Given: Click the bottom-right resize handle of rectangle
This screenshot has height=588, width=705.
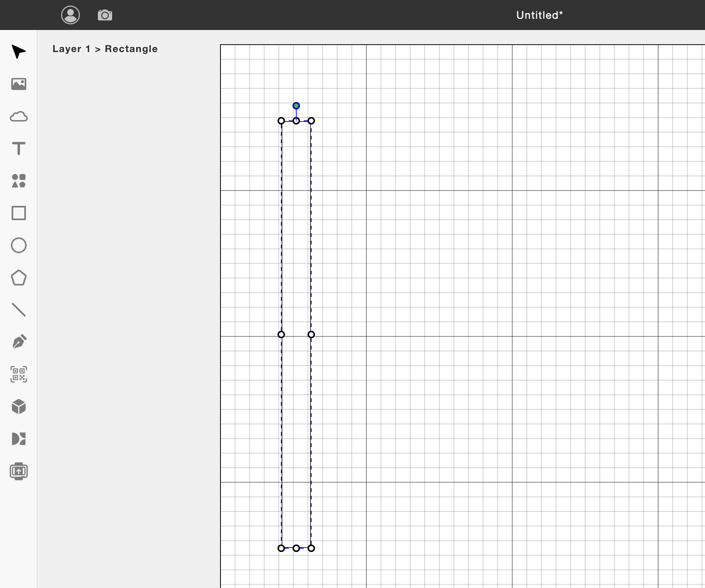Looking at the screenshot, I should (x=311, y=548).
